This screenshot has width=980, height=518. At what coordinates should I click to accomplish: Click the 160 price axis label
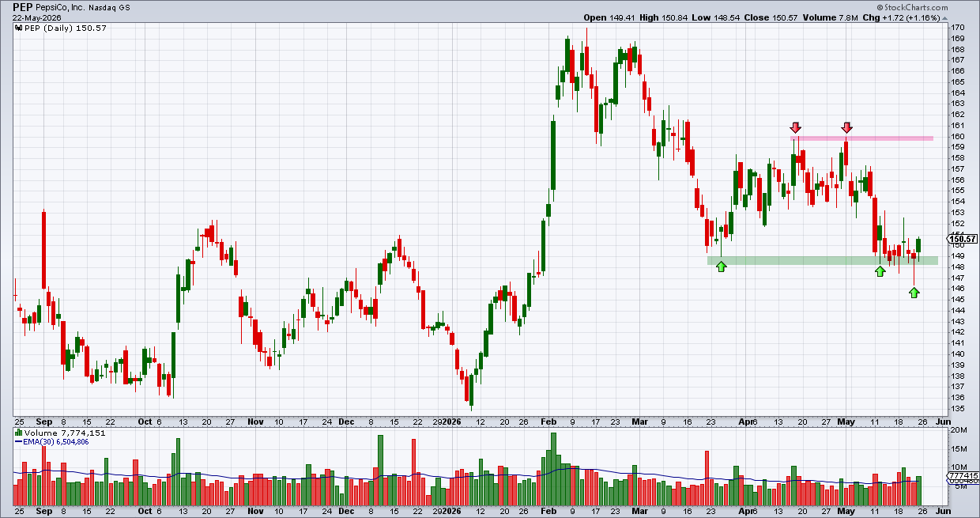coord(957,136)
